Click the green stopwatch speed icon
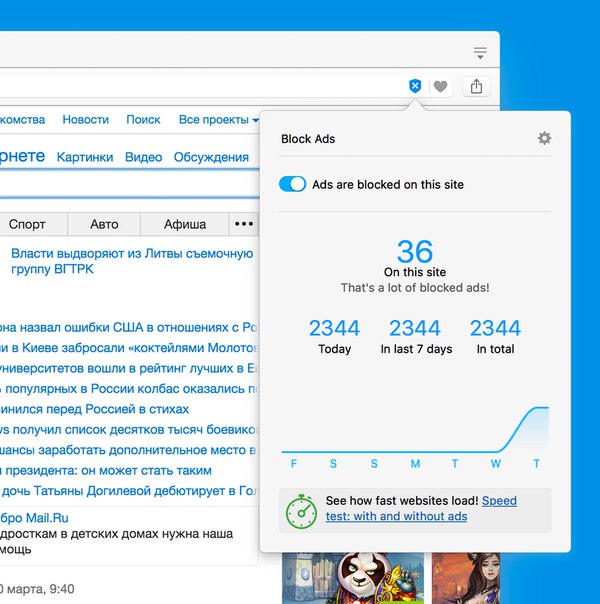Image resolution: width=600 pixels, height=604 pixels. tap(301, 510)
